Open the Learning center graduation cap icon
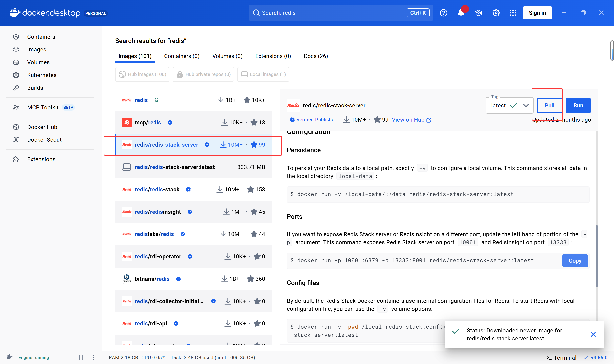Image resolution: width=614 pixels, height=364 pixels. [x=478, y=13]
